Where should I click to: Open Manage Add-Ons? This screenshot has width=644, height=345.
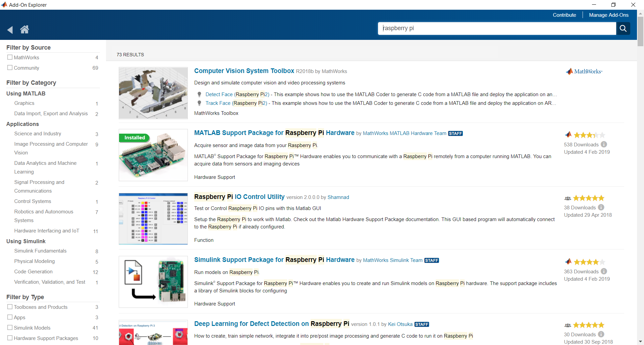[x=608, y=15]
